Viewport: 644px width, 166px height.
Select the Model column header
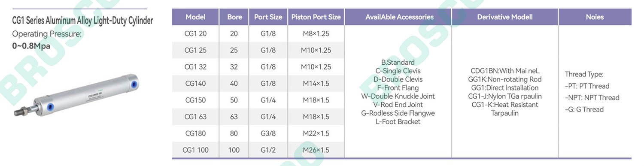click(195, 17)
